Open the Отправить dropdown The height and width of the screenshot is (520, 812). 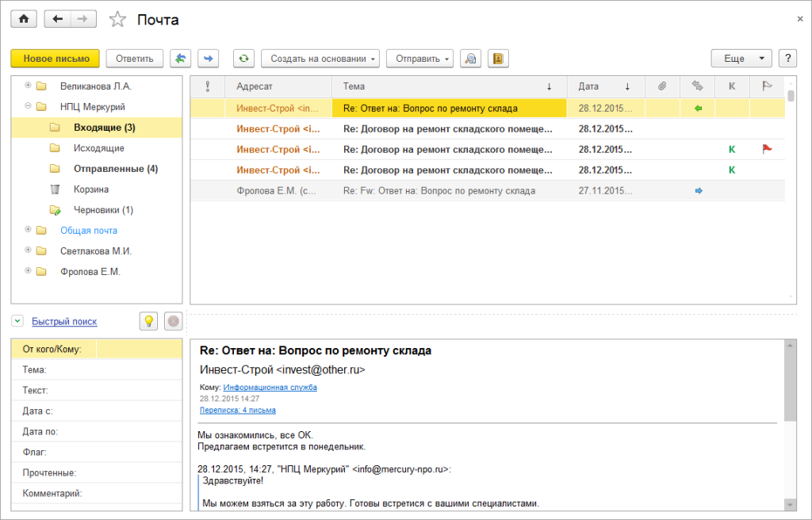(x=419, y=59)
